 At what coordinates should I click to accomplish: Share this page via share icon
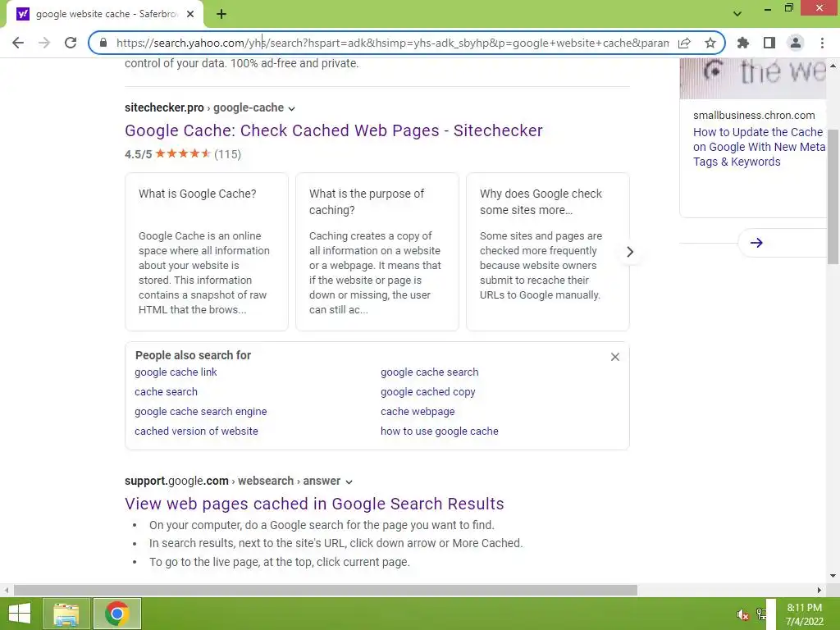(684, 43)
